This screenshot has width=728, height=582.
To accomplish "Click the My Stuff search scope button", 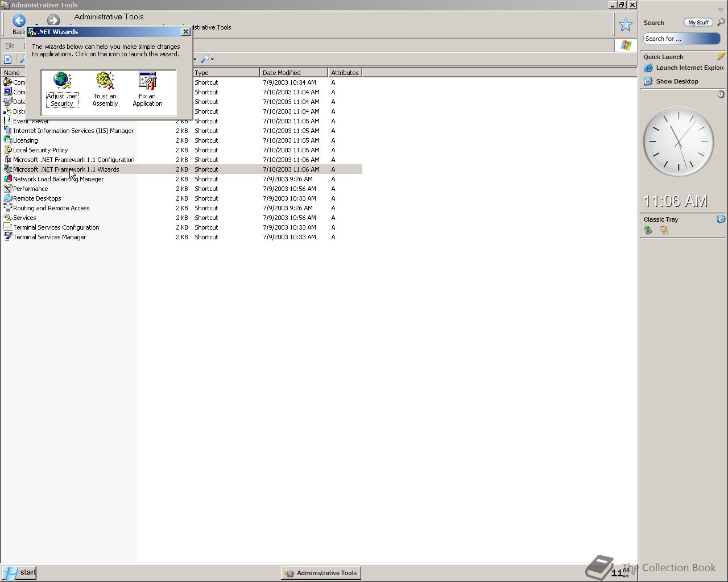I will click(698, 23).
